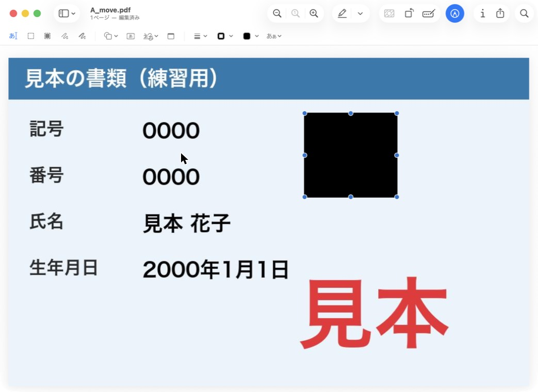The width and height of the screenshot is (538, 392).
Task: Open the Share menu
Action: [x=500, y=13]
